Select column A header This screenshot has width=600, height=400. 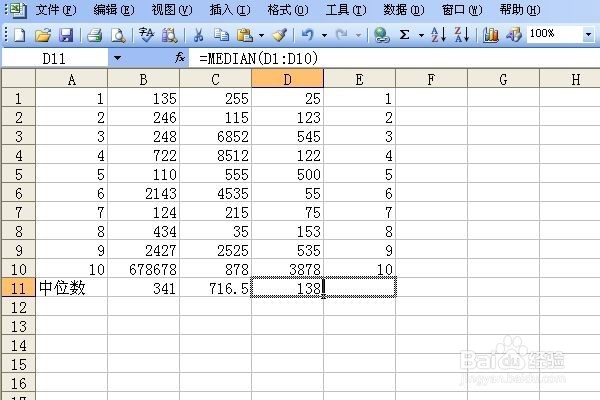72,79
